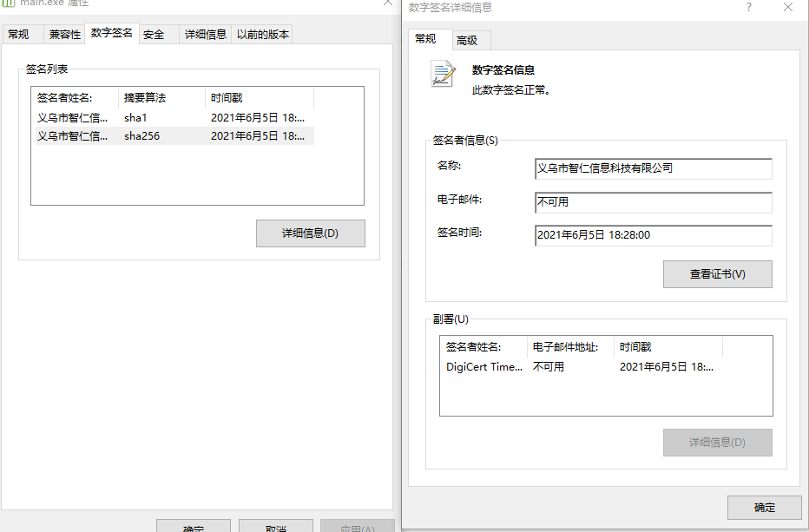Select the 数字签名 tab
Viewport: 809px width, 532px height.
[x=109, y=34]
